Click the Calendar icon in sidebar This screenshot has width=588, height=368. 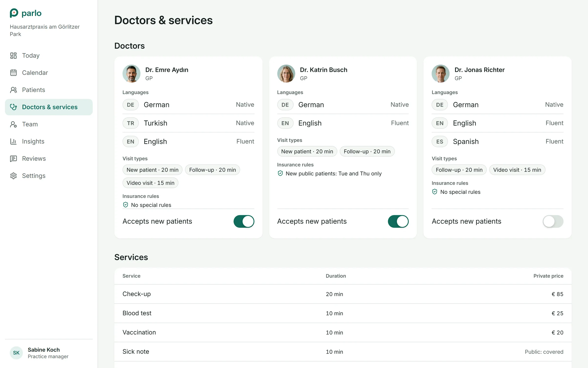pos(13,73)
